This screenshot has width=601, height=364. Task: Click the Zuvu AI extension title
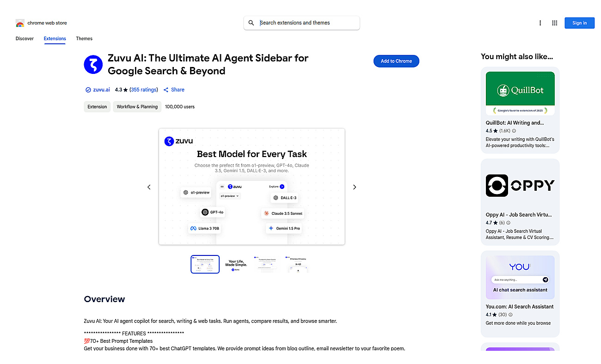(x=208, y=64)
